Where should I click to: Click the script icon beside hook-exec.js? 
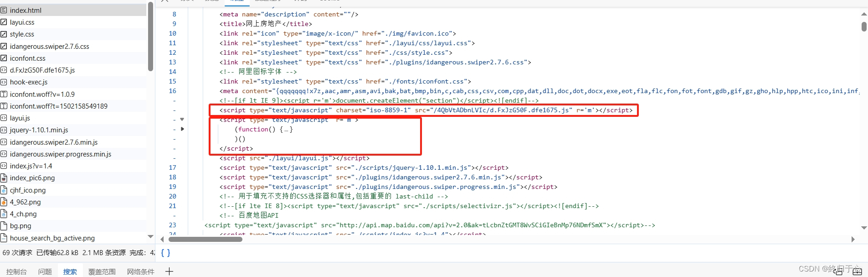[x=4, y=82]
